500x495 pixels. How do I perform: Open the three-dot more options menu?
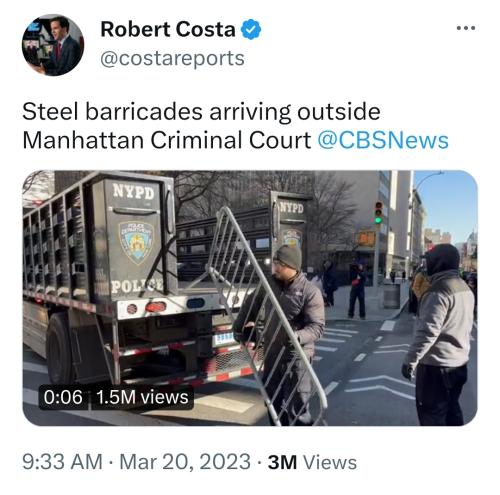coord(466,28)
